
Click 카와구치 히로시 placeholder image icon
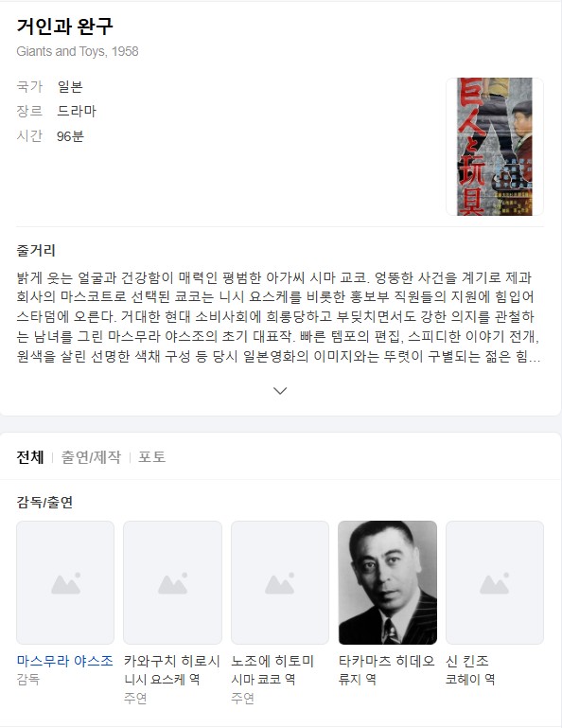172,582
